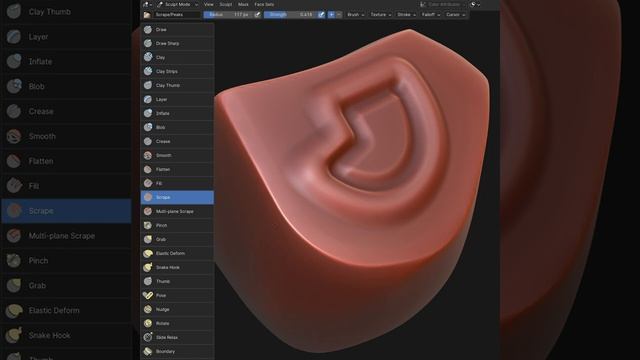Image resolution: width=640 pixels, height=360 pixels.
Task: Click Elastic Deform in the enlarged left list
Action: (67, 311)
